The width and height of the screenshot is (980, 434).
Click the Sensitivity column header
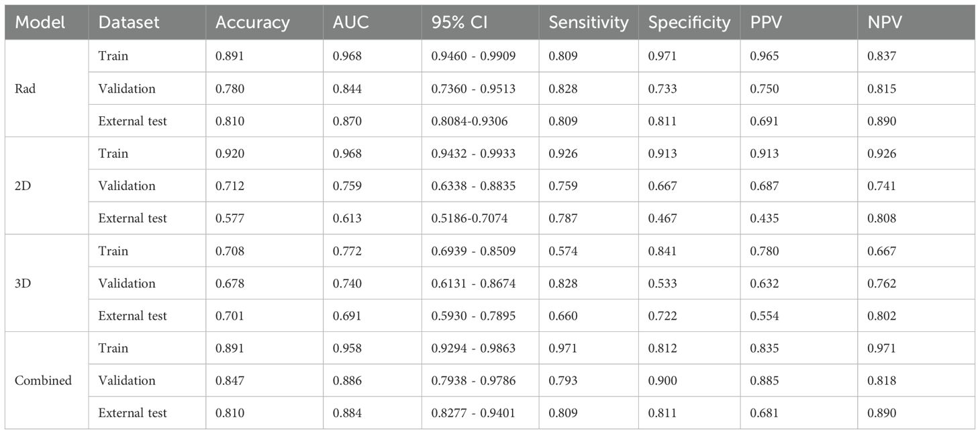click(588, 22)
